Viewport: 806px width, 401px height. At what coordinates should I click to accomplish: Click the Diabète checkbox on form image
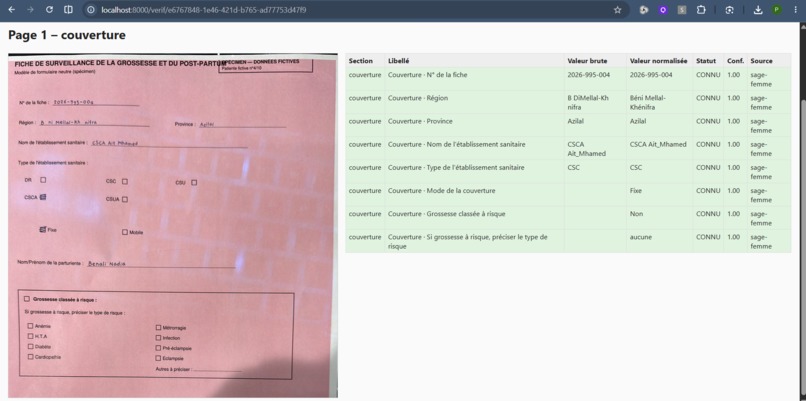coord(31,347)
